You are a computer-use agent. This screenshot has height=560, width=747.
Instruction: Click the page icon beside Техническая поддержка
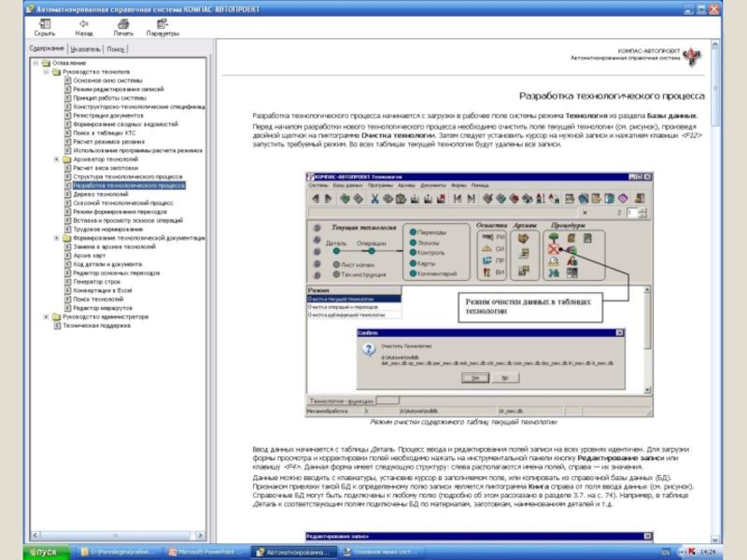point(57,326)
